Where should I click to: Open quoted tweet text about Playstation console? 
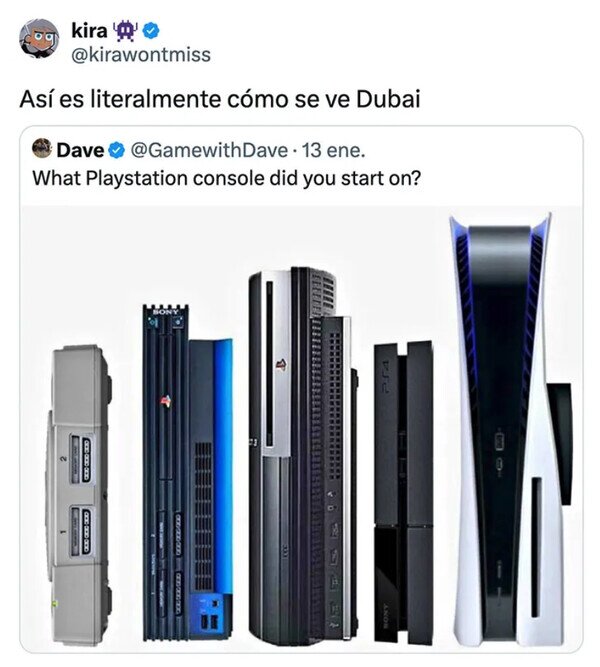click(226, 178)
